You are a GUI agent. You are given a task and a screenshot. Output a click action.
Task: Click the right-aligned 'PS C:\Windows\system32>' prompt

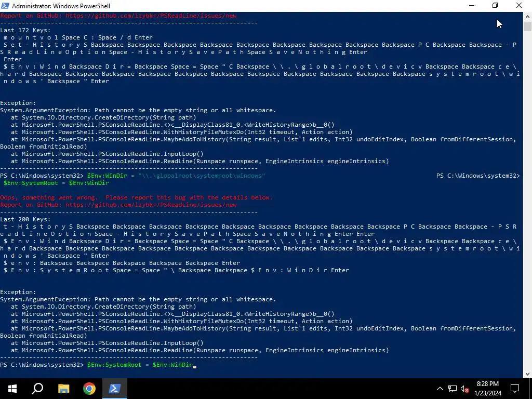(478, 176)
